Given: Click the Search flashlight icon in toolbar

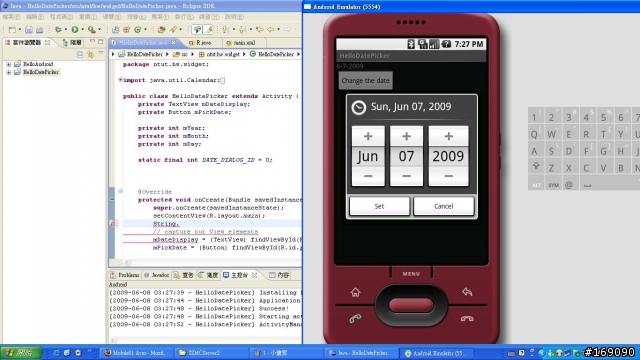Looking at the screenshot, I should coord(173,30).
